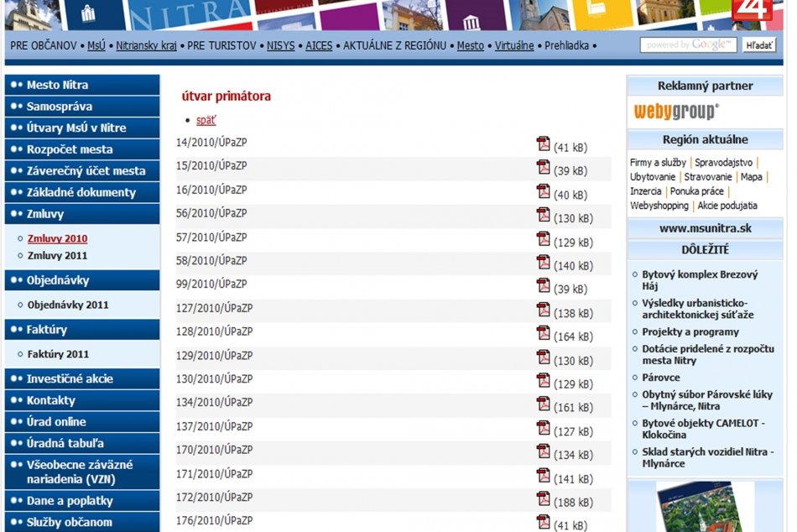
Task: Open Bytový komplex Brezový Háj link
Action: pyautogui.click(x=700, y=280)
